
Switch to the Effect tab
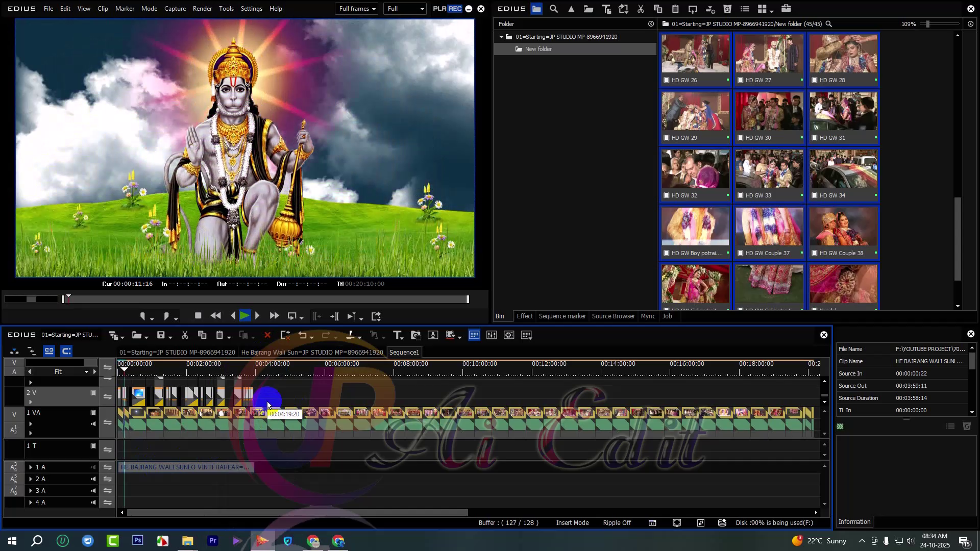pos(524,316)
